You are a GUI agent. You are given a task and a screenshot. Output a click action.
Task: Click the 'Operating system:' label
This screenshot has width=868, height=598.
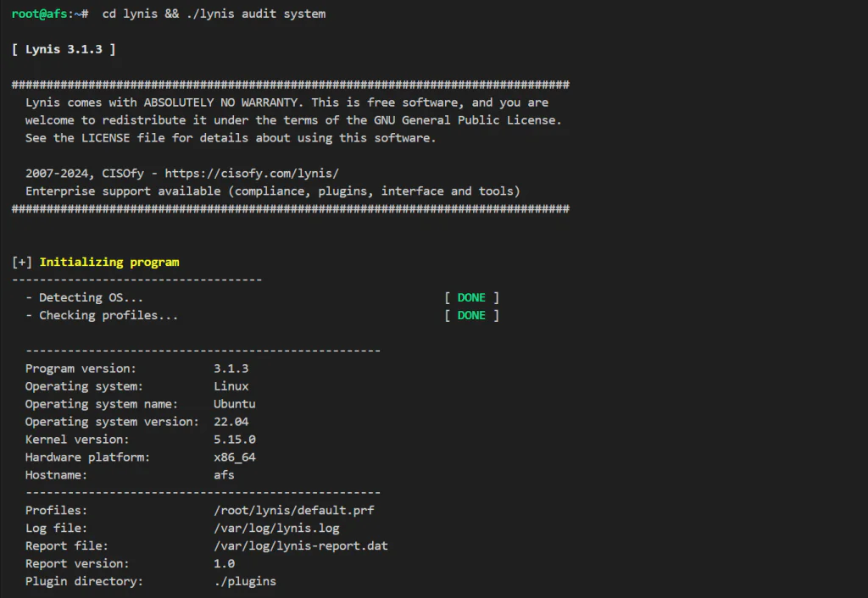coord(84,386)
